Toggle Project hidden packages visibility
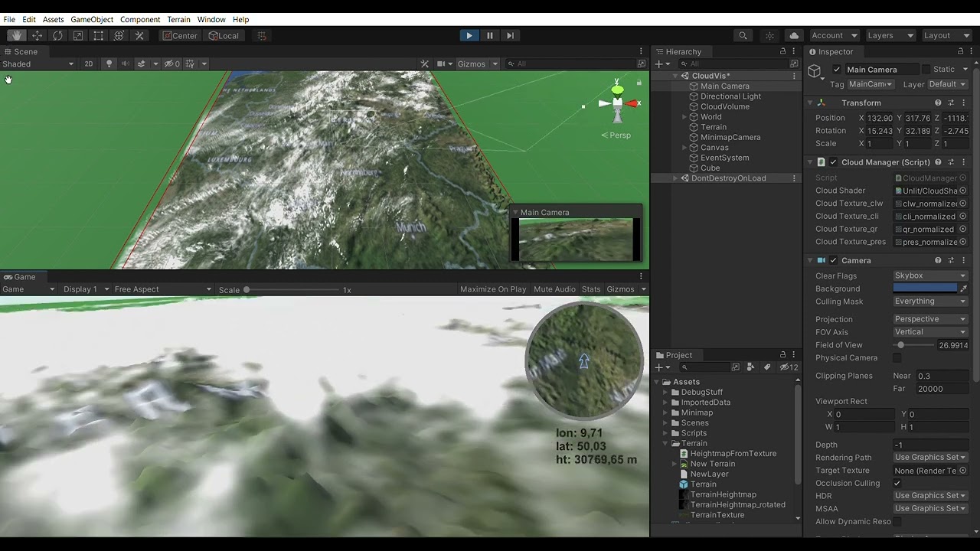 [789, 367]
